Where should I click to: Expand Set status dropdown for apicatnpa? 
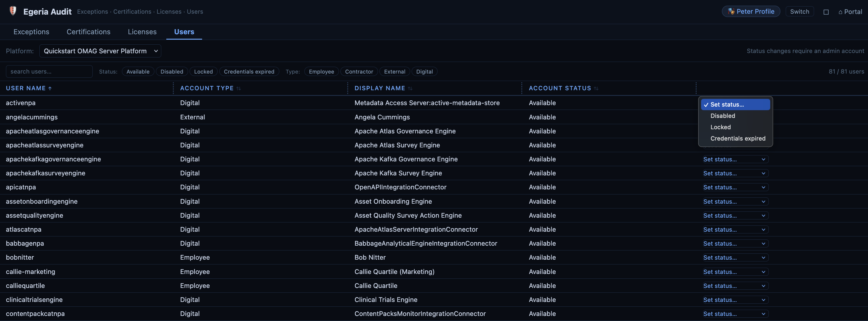pyautogui.click(x=734, y=187)
